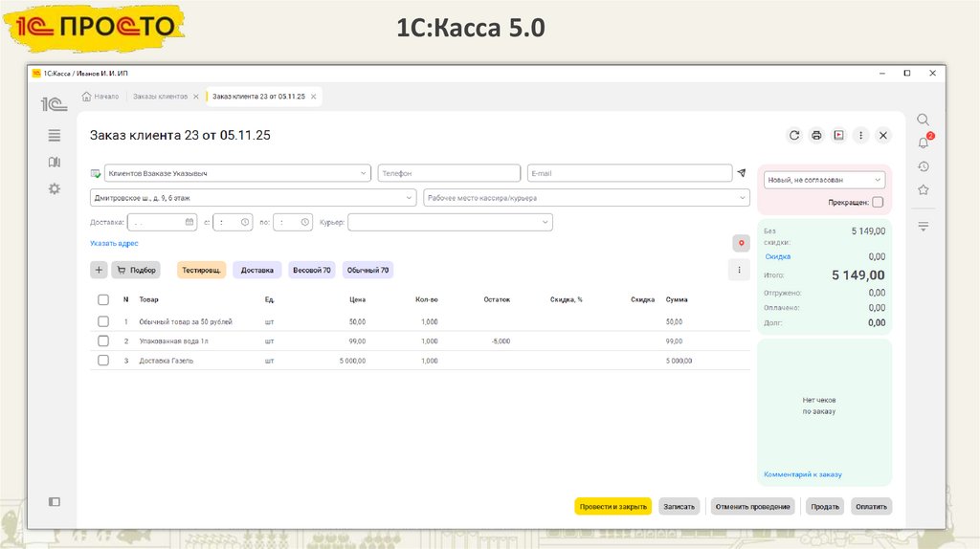Go to the 'Начало' home tab
This screenshot has height=549, width=980.
point(100,97)
